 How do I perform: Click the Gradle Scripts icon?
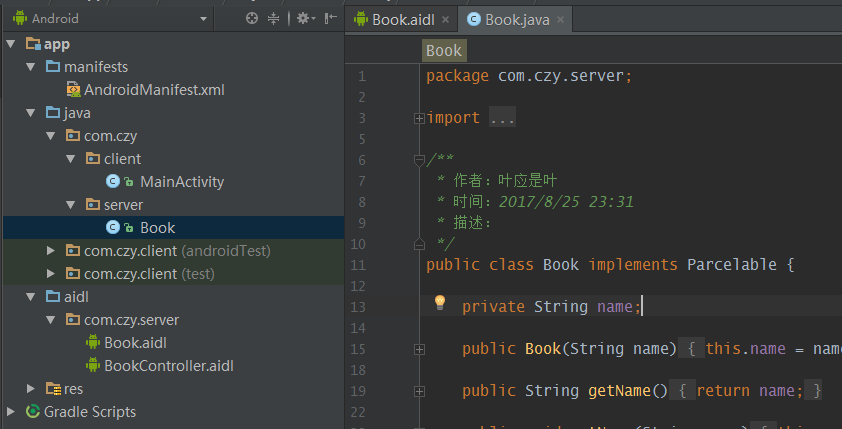[32, 411]
